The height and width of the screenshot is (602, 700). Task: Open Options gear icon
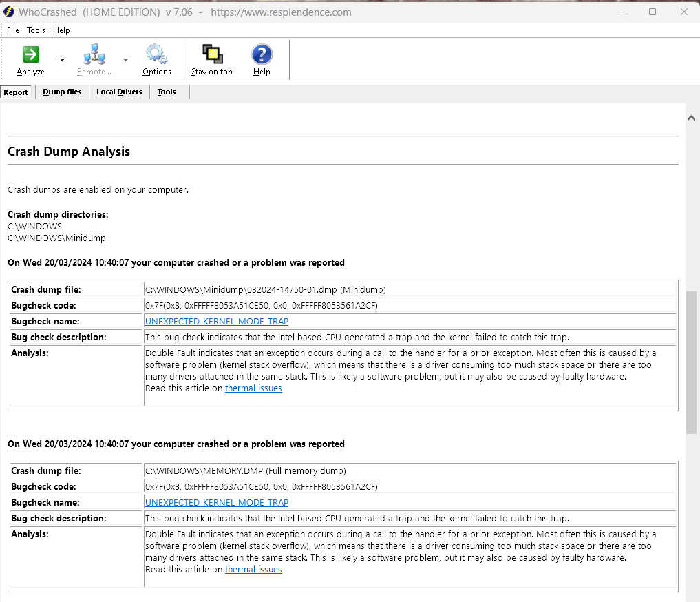[156, 54]
